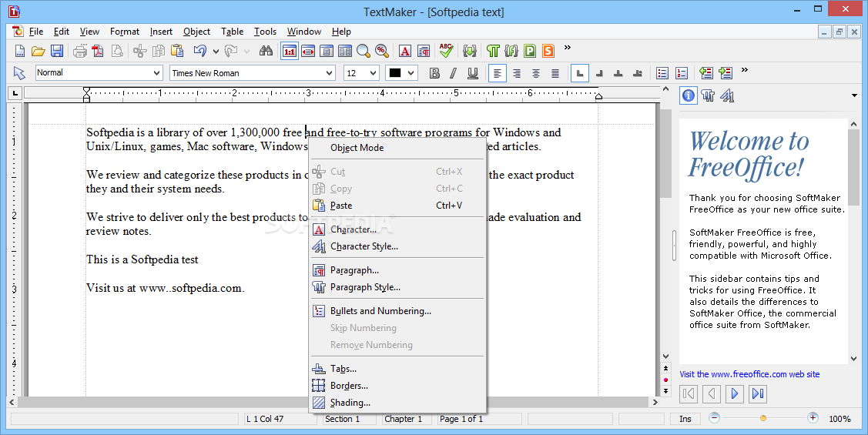Set actual size view with the 1:1 icon
868x435 pixels.
pos(290,52)
